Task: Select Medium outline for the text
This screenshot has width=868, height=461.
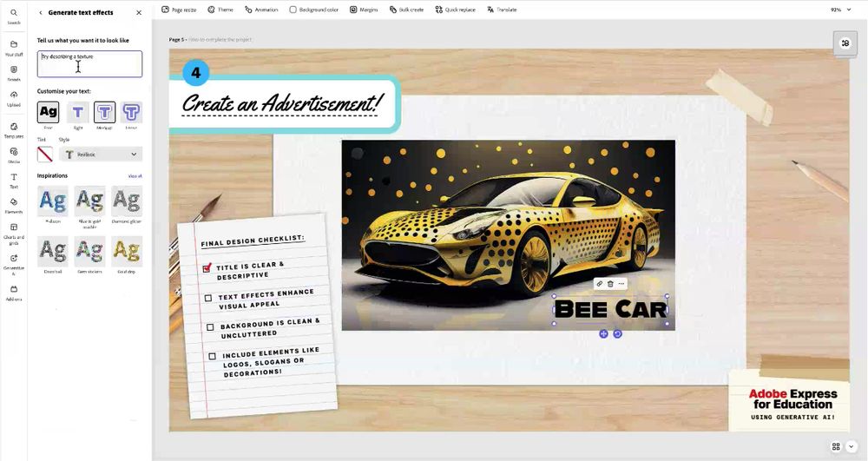Action: click(x=105, y=112)
